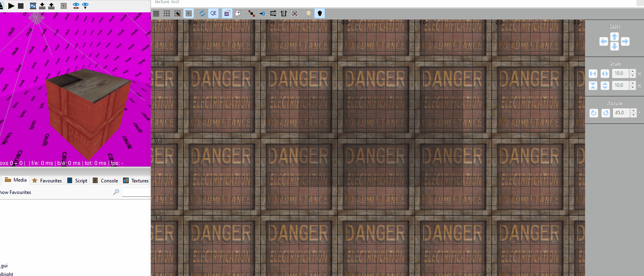Image resolution: width=644 pixels, height=276 pixels.
Task: Click the media search text field
Action: (136, 192)
